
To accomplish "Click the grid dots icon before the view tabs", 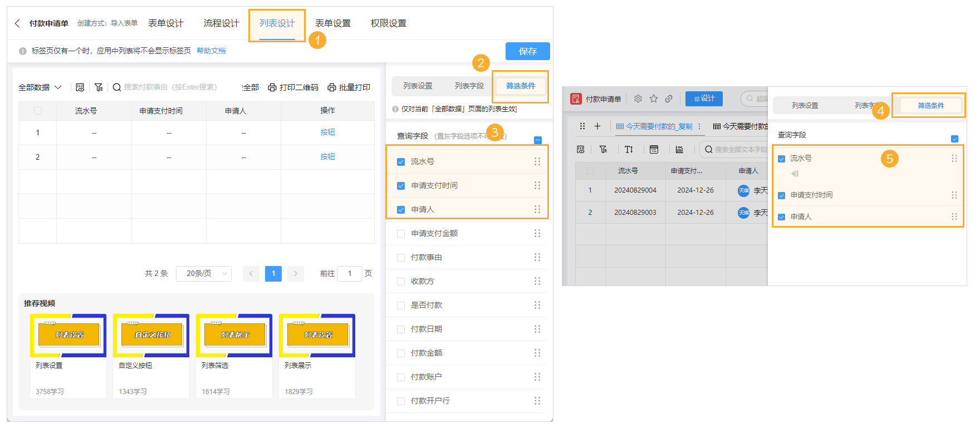I will pos(582,126).
